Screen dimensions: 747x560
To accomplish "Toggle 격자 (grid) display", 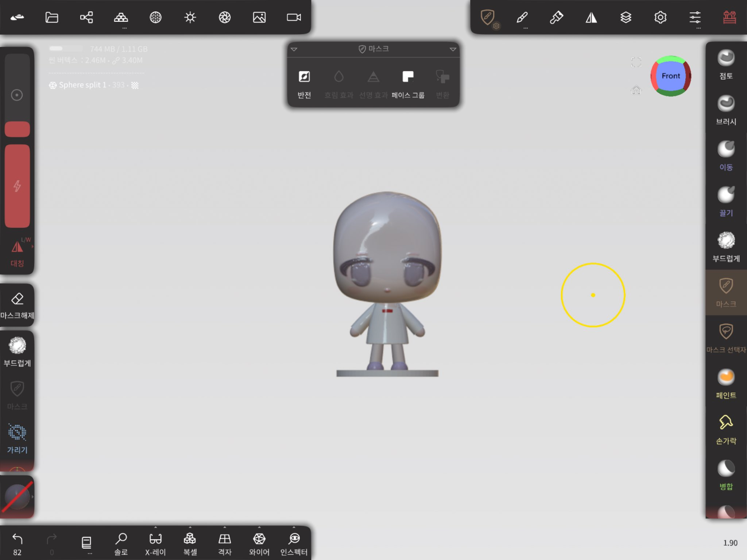I will point(225,543).
